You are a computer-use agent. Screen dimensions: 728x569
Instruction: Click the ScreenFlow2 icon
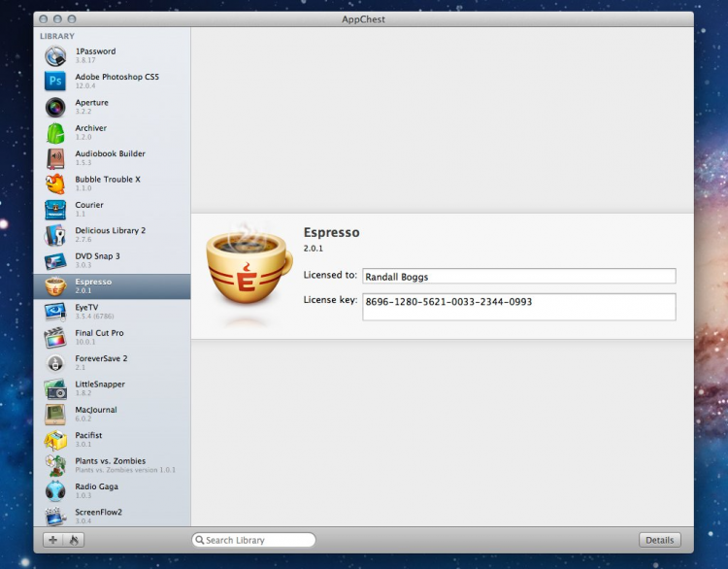[55, 516]
